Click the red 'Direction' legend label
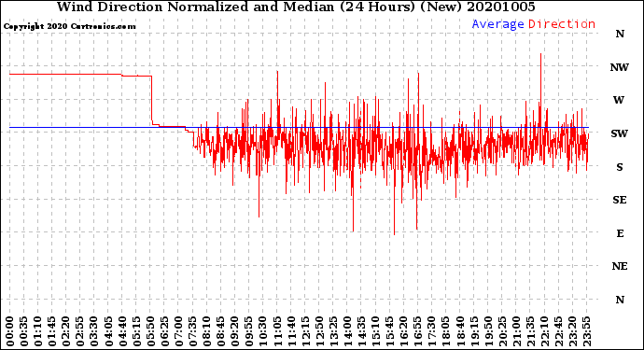 tap(562, 24)
